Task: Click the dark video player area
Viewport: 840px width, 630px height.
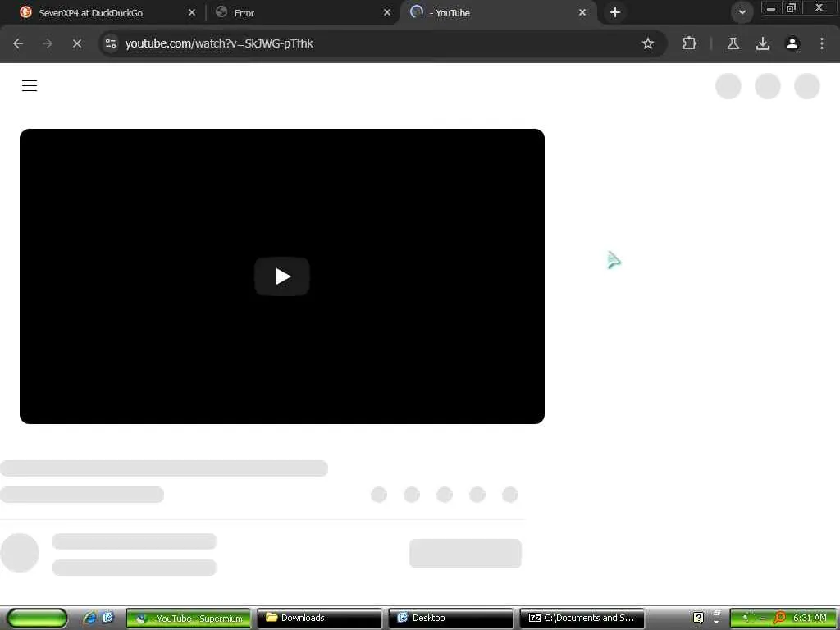Action: [282, 276]
